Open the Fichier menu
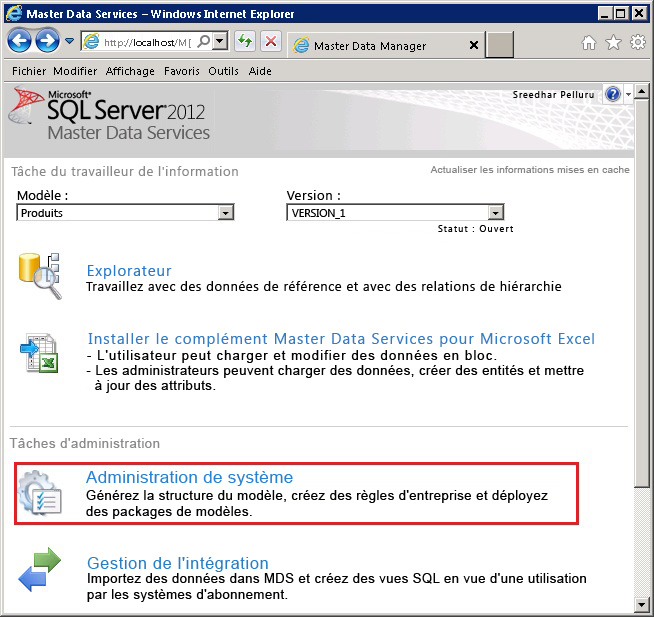Screen dimensions: 654x617 29,71
